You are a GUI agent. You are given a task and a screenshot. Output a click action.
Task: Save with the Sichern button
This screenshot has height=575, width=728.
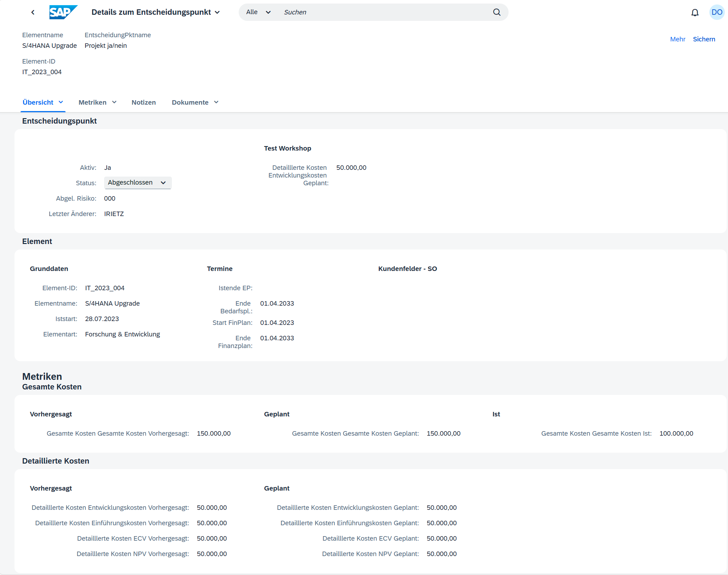tap(704, 39)
